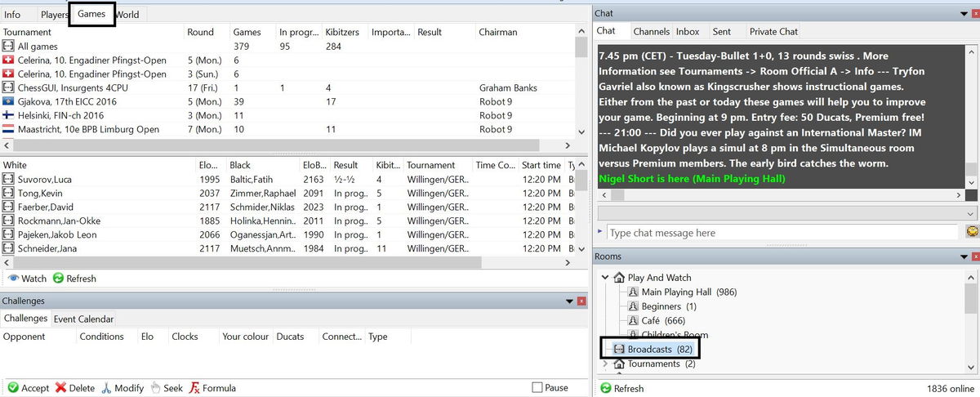Click the Watch eye icon
Image resolution: width=980 pixels, height=397 pixels.
click(13, 279)
